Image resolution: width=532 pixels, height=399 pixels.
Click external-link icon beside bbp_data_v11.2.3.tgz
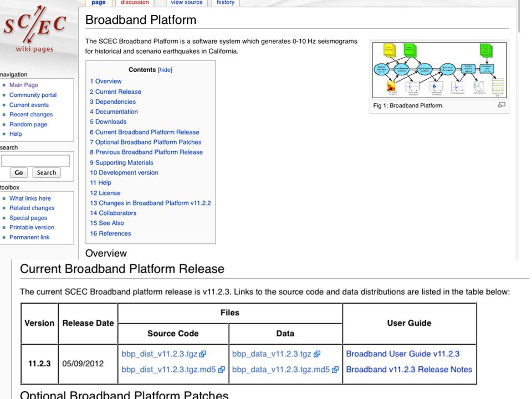coord(316,354)
